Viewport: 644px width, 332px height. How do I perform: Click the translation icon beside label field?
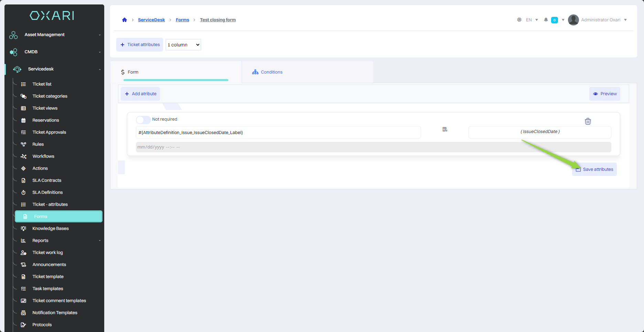445,130
